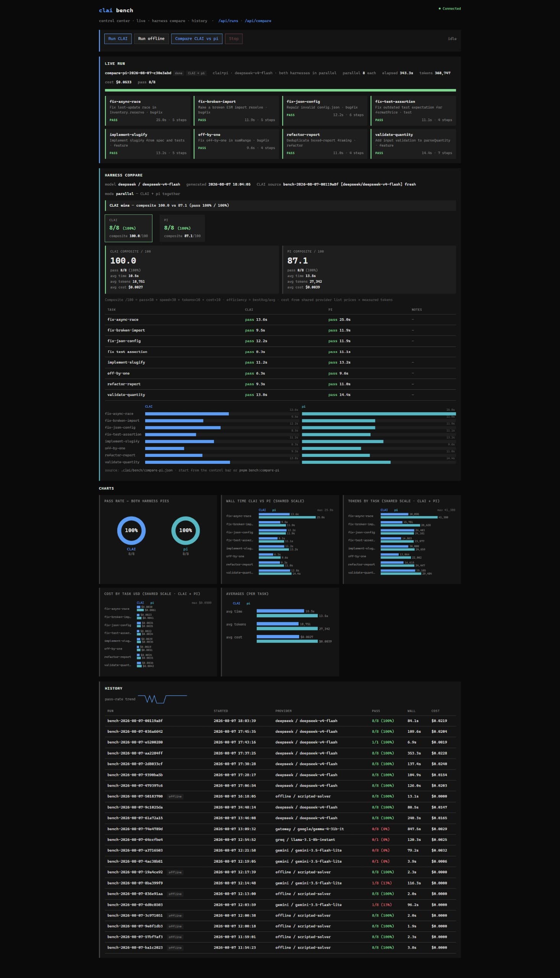560x978 pixels.
Task: Click the Run offline button
Action: [x=151, y=39]
